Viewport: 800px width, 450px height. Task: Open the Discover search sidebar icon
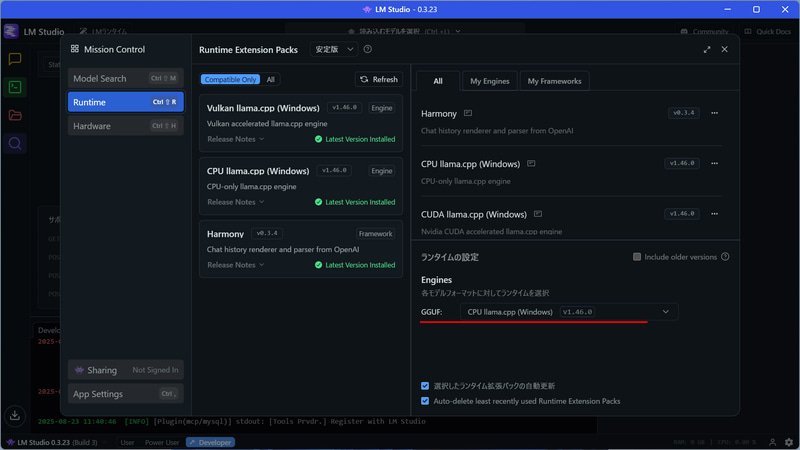coord(15,143)
